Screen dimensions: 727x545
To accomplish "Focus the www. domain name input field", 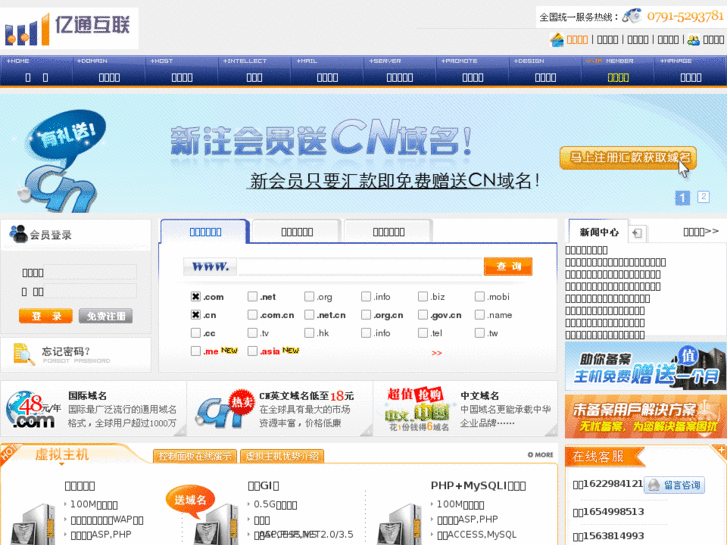I will 360,267.
